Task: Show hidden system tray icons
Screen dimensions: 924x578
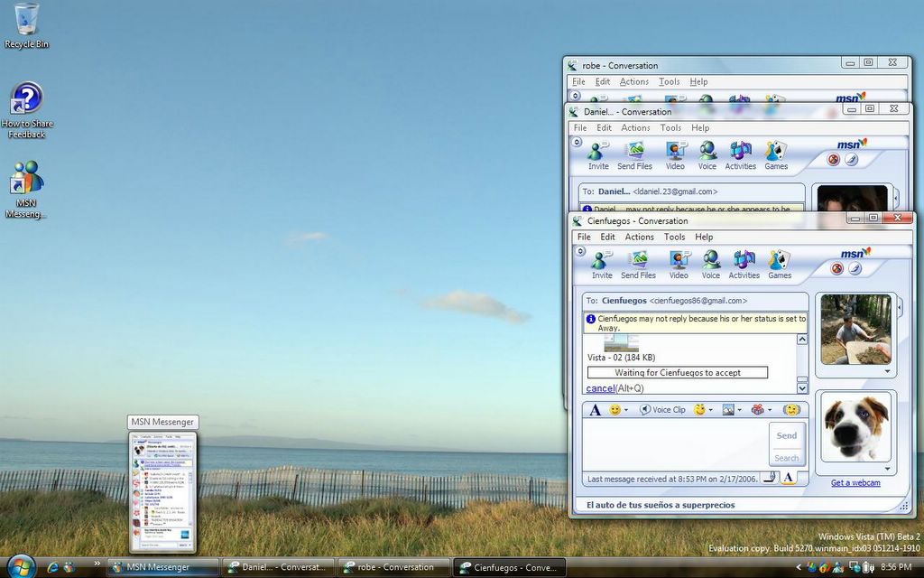Action: (x=799, y=567)
